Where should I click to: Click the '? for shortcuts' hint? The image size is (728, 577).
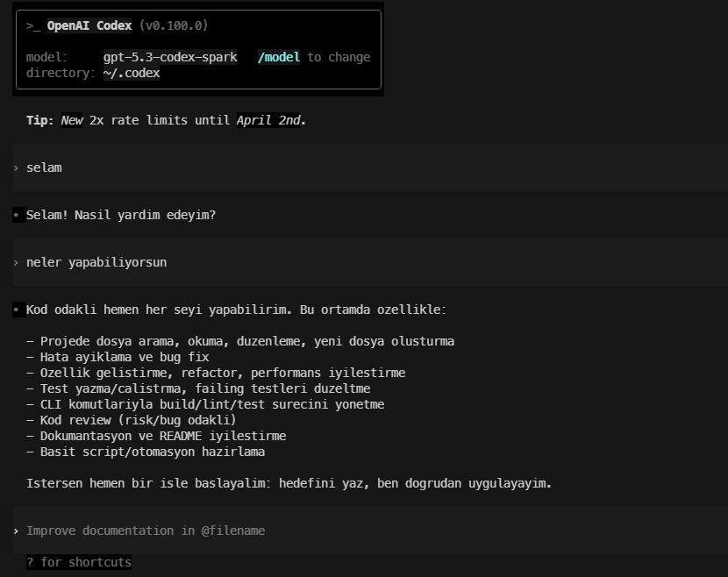click(79, 562)
